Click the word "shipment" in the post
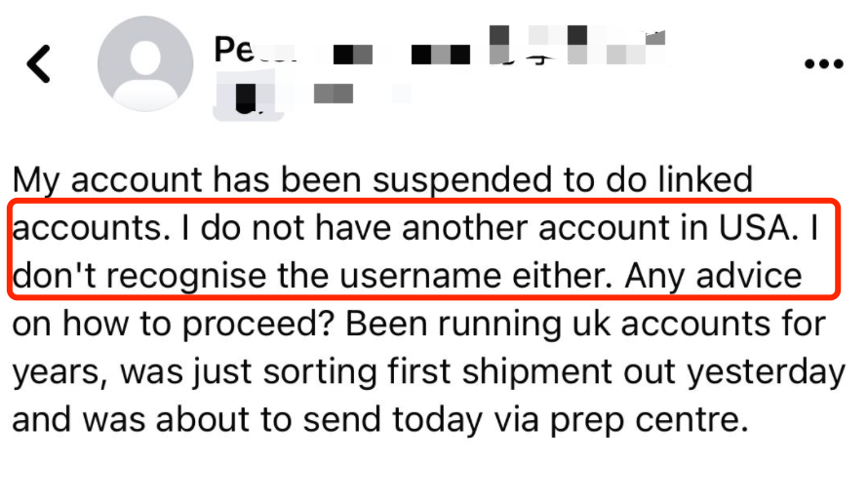Viewport: 868px width, 501px height. click(x=537, y=371)
